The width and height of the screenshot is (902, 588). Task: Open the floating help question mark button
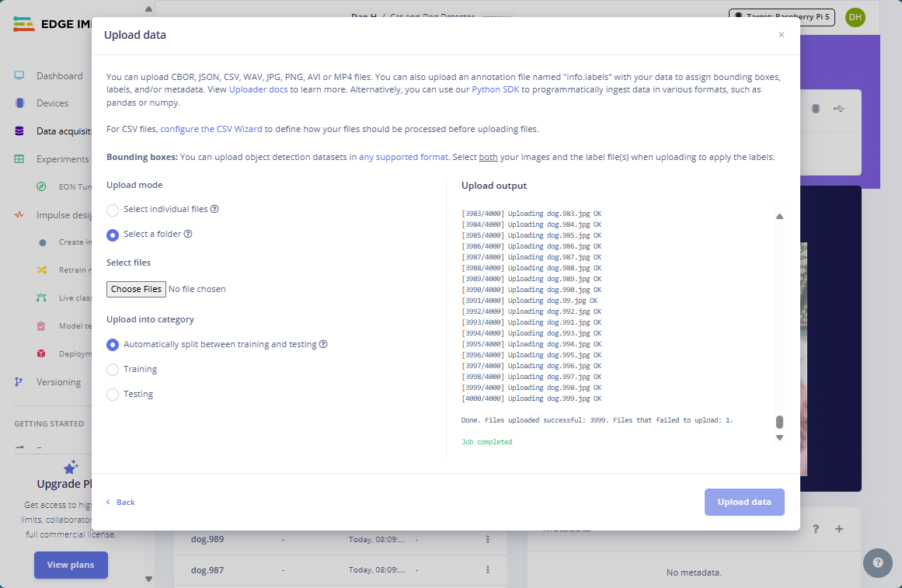coord(877,563)
